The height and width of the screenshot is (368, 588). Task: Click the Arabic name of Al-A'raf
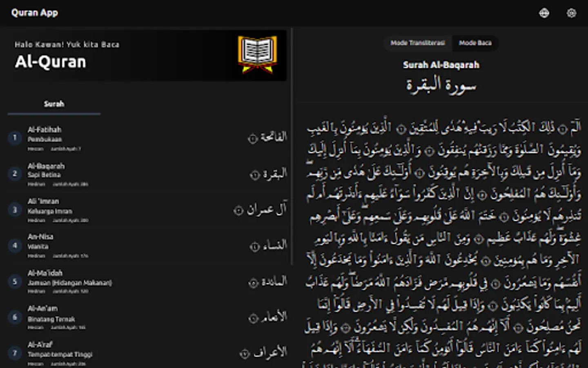coord(263,352)
